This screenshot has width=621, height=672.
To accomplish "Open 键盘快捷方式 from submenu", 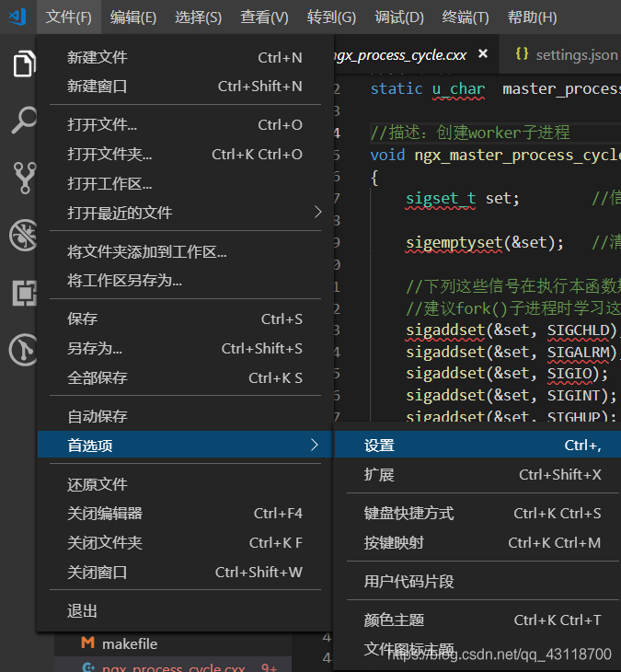I will 477,514.
